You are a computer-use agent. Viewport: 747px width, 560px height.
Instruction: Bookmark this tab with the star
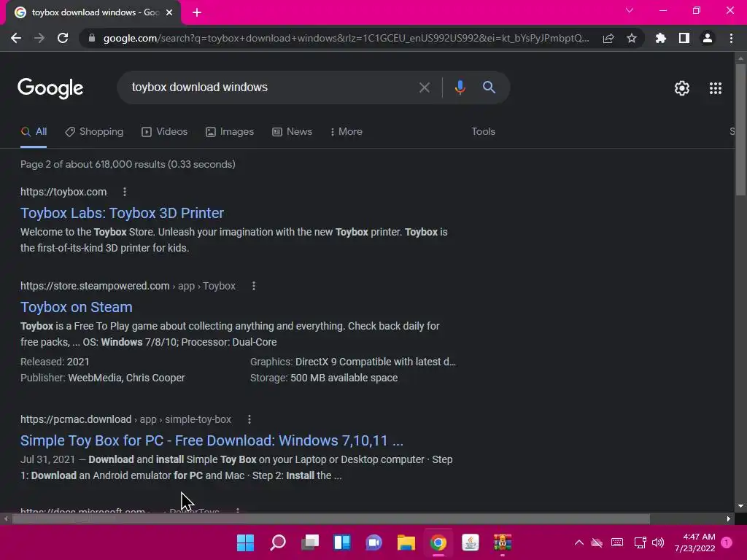tap(632, 38)
